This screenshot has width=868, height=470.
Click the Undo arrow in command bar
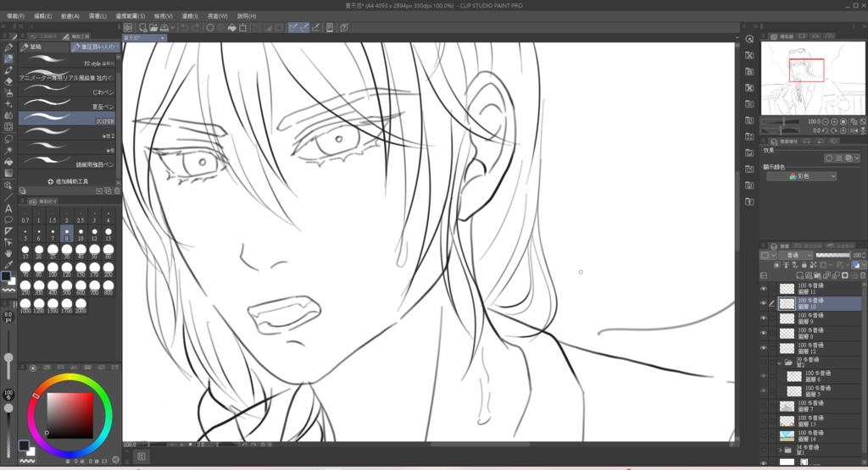[x=184, y=27]
